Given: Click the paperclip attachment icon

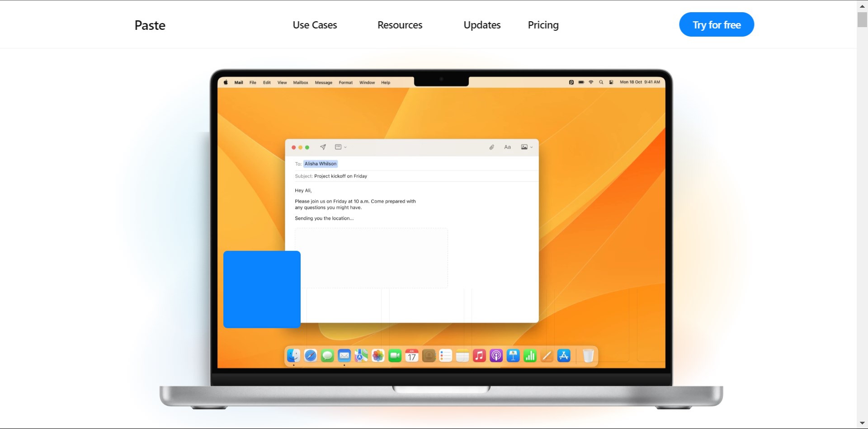Looking at the screenshot, I should coord(491,147).
